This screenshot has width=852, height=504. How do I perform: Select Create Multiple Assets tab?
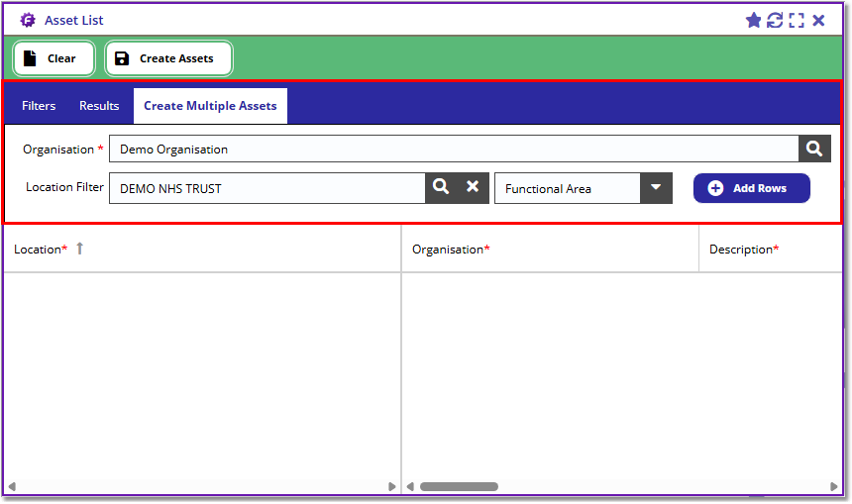(x=210, y=106)
